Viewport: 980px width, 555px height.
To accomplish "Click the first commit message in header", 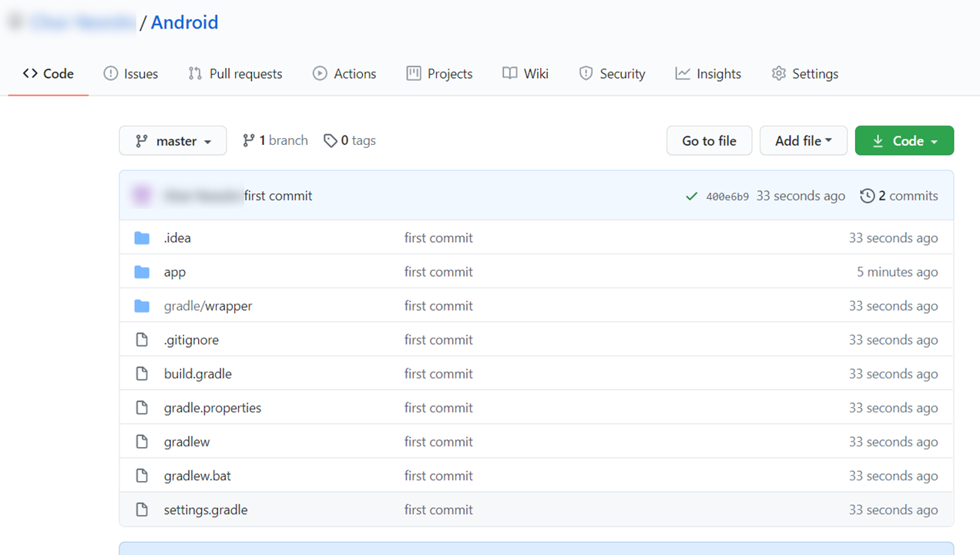I will [278, 196].
